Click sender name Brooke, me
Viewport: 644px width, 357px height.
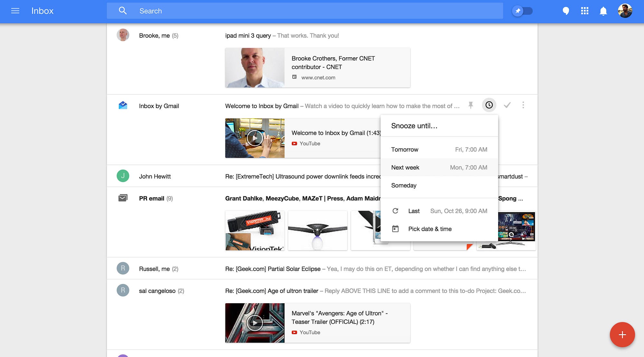pos(154,35)
